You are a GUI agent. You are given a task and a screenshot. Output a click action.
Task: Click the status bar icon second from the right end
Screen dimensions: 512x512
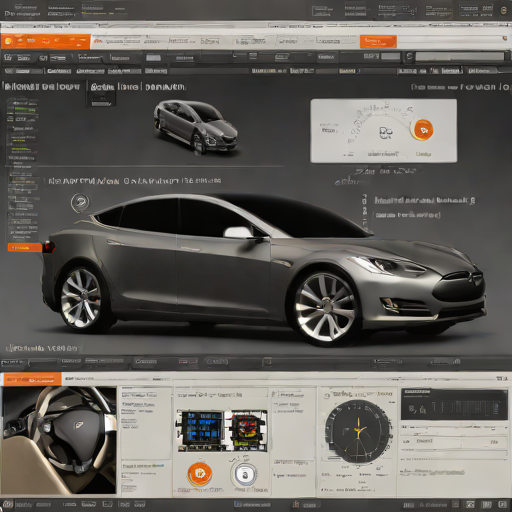pos(487,504)
